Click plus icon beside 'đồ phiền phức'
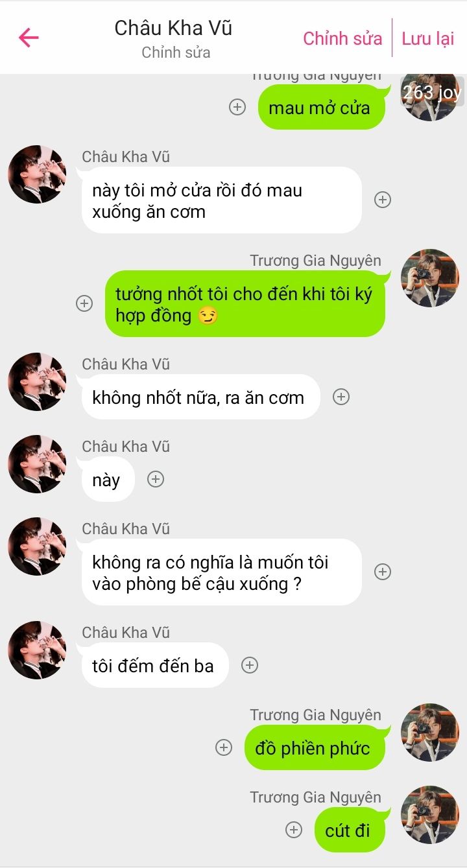Image resolution: width=467 pixels, height=868 pixels. pyautogui.click(x=224, y=747)
